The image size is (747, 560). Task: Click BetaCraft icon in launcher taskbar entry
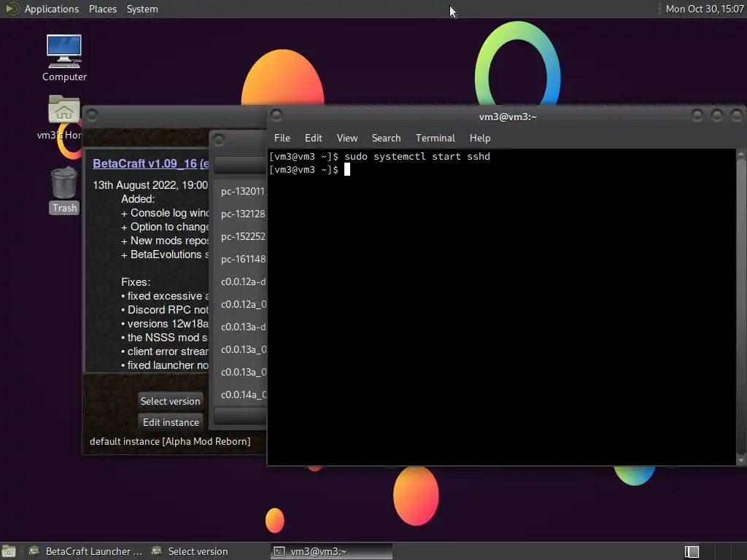(34, 551)
